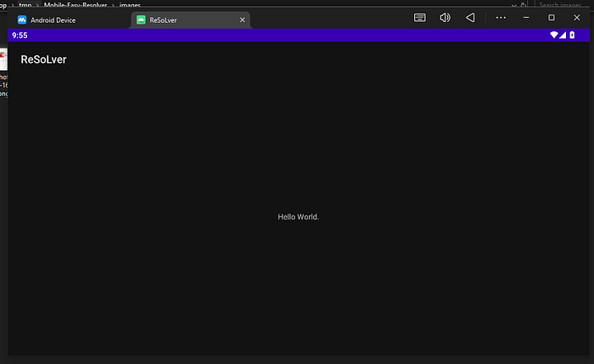
Task: Minimize the emulator window
Action: coord(526,18)
